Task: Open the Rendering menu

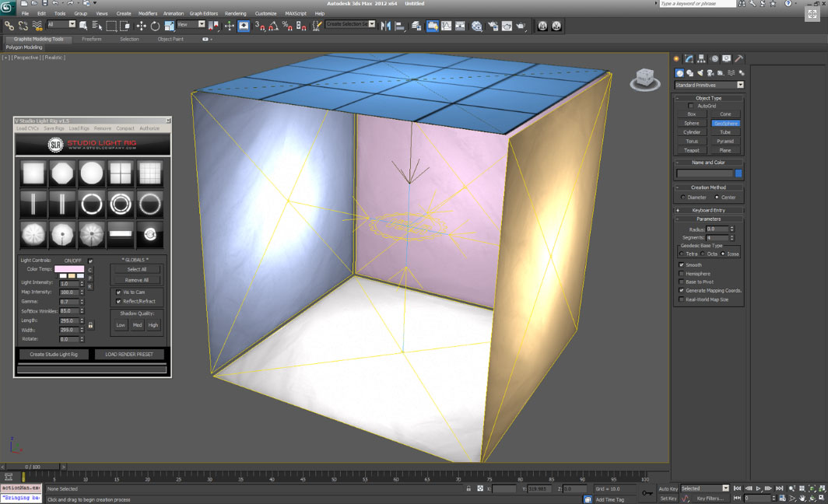Action: click(x=235, y=13)
